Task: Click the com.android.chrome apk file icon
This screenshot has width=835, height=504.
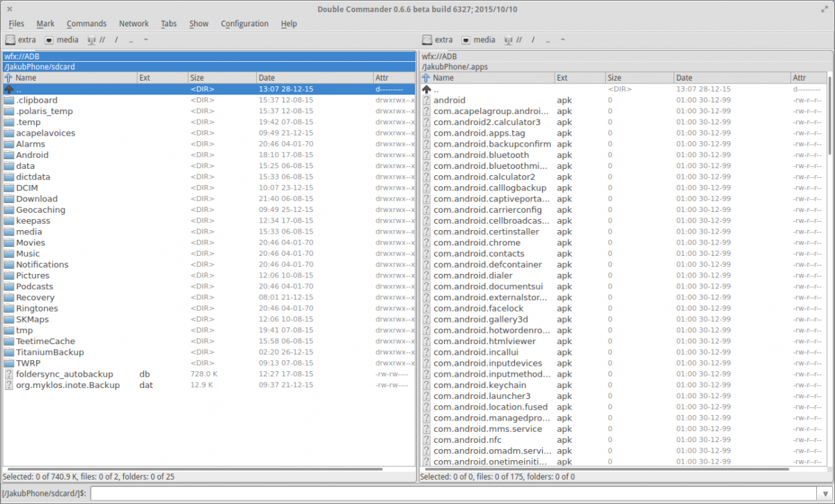Action: click(427, 243)
